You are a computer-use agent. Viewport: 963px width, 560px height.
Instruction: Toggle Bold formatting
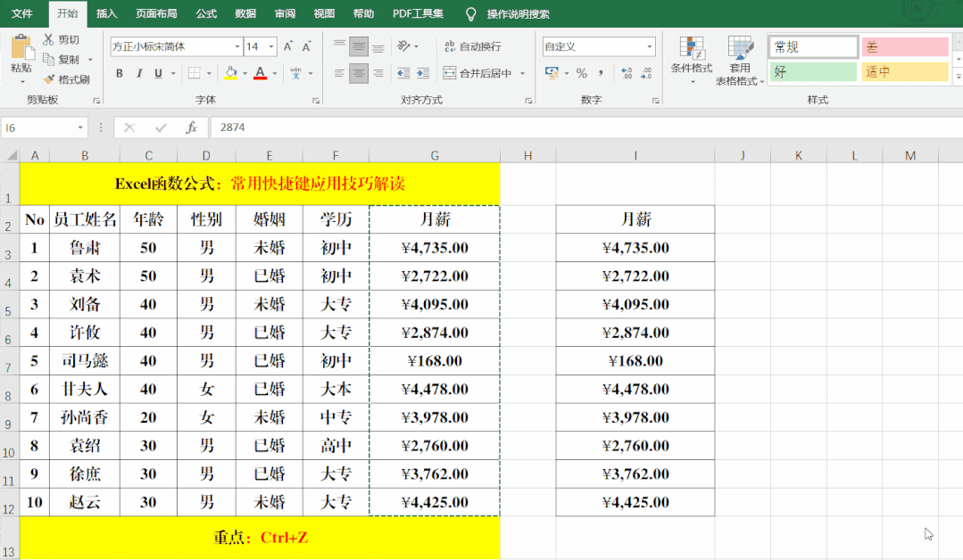coord(119,73)
